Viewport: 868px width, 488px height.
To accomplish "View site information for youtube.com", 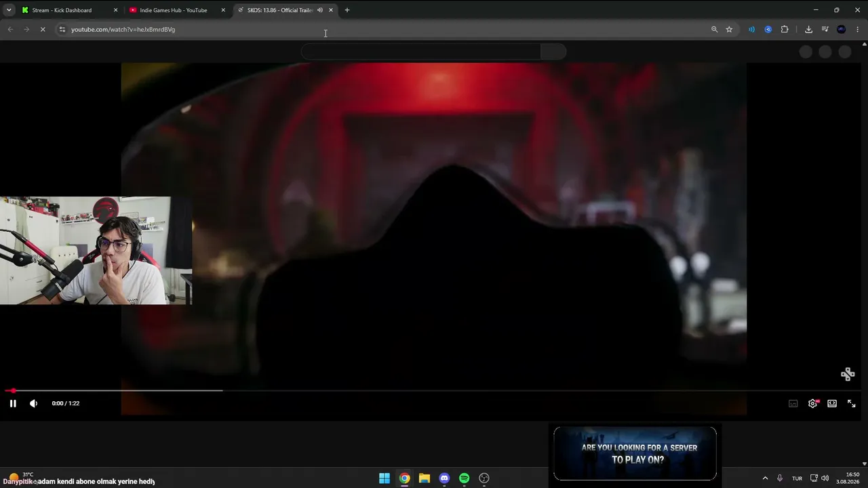I will pos(62,29).
